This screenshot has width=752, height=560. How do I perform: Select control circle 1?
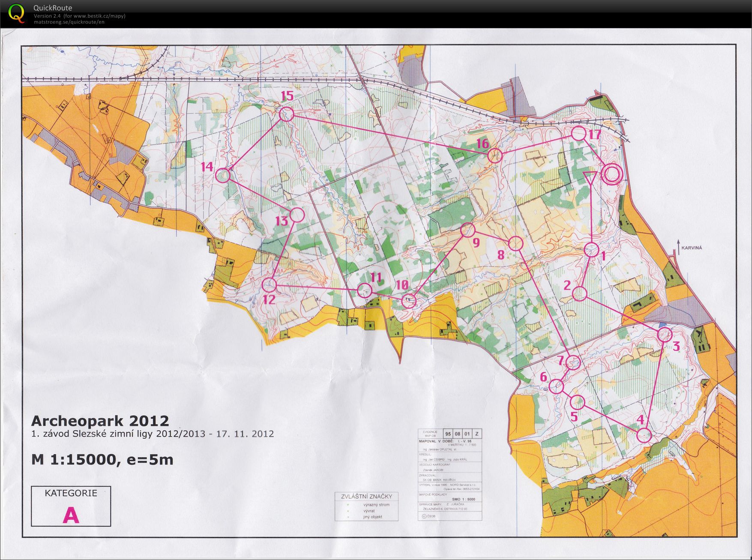click(x=591, y=250)
